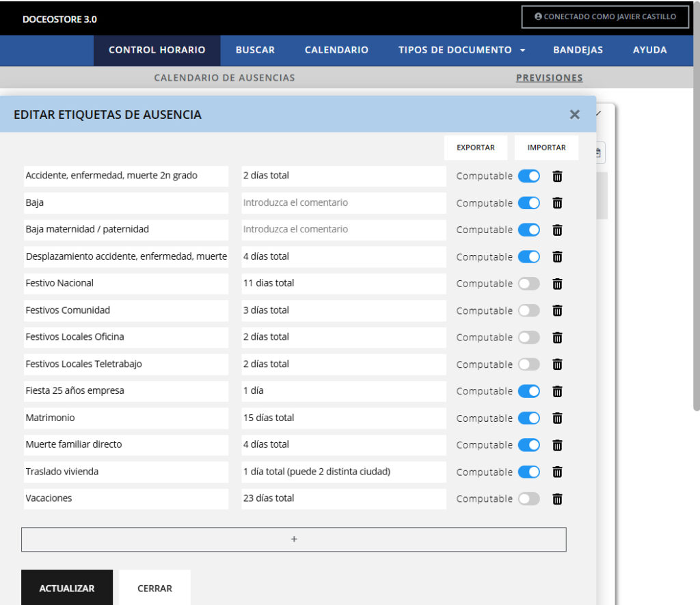Enable Computable for Festivo Nacional

529,284
